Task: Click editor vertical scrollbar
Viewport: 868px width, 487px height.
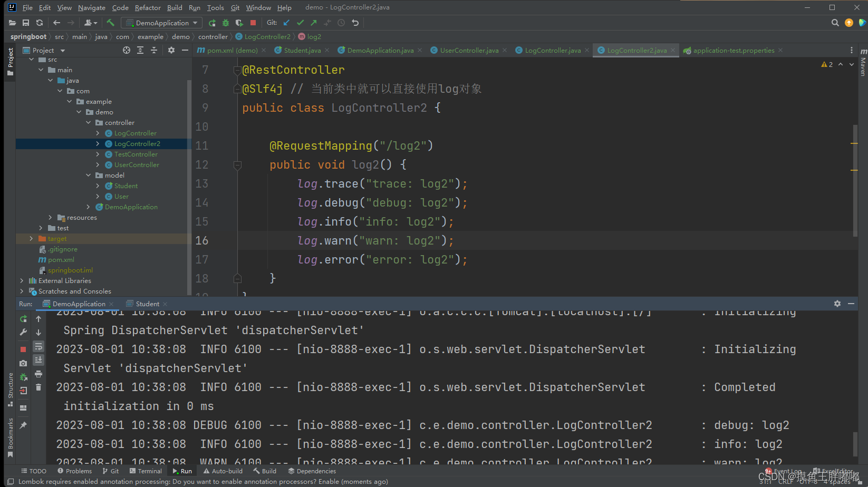Action: 855,181
